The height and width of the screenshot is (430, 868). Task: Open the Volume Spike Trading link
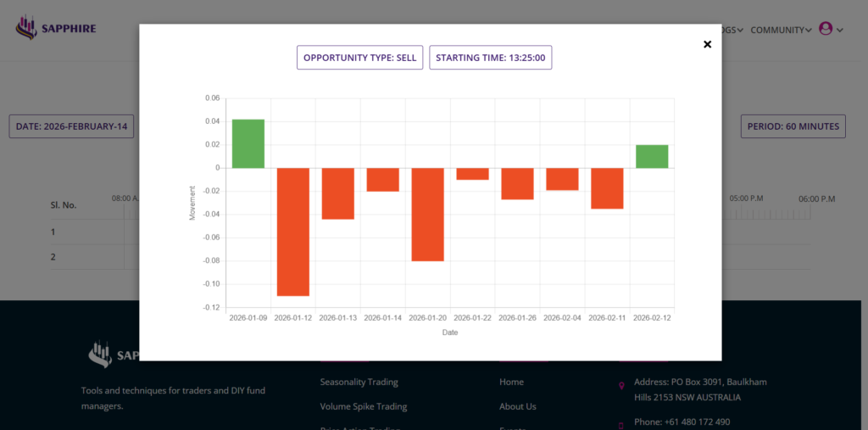(x=363, y=406)
